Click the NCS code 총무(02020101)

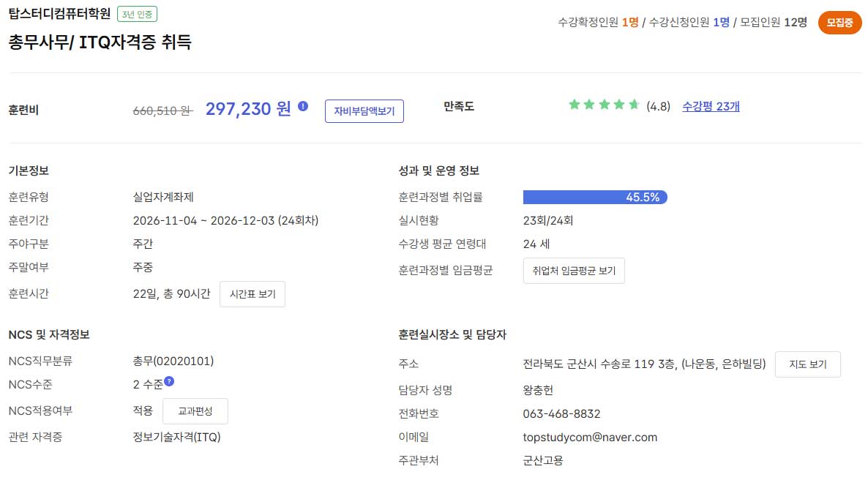point(173,361)
